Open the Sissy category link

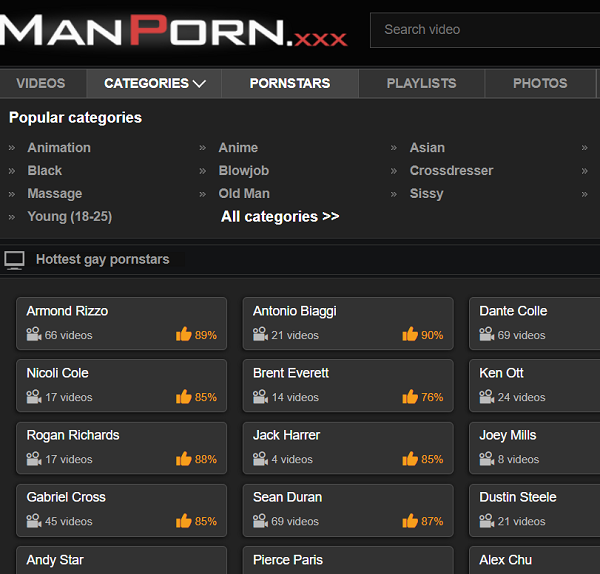[426, 194]
